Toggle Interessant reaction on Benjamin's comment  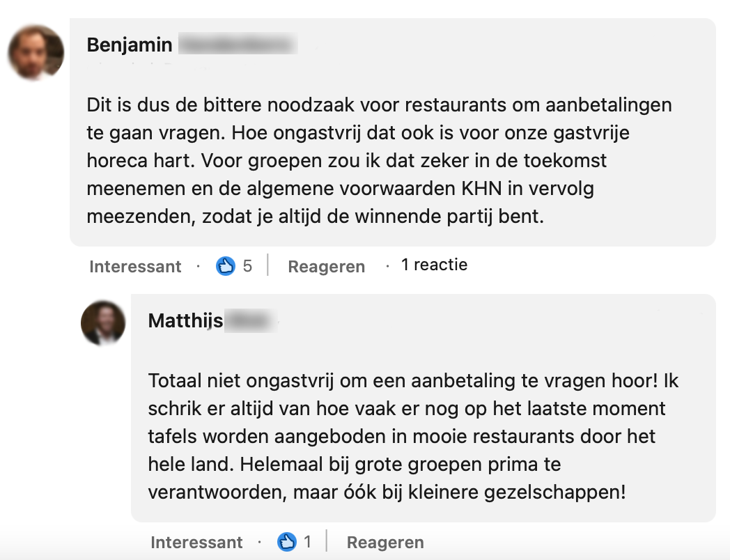(x=135, y=266)
